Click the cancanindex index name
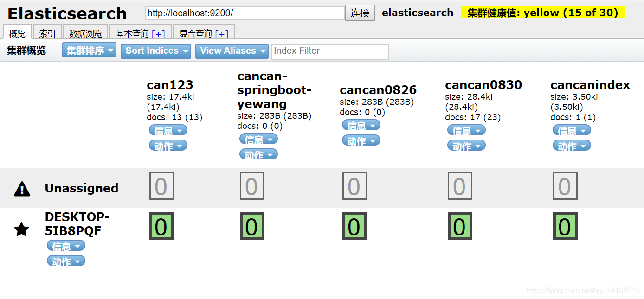Image resolution: width=644 pixels, height=299 pixels. [x=590, y=85]
